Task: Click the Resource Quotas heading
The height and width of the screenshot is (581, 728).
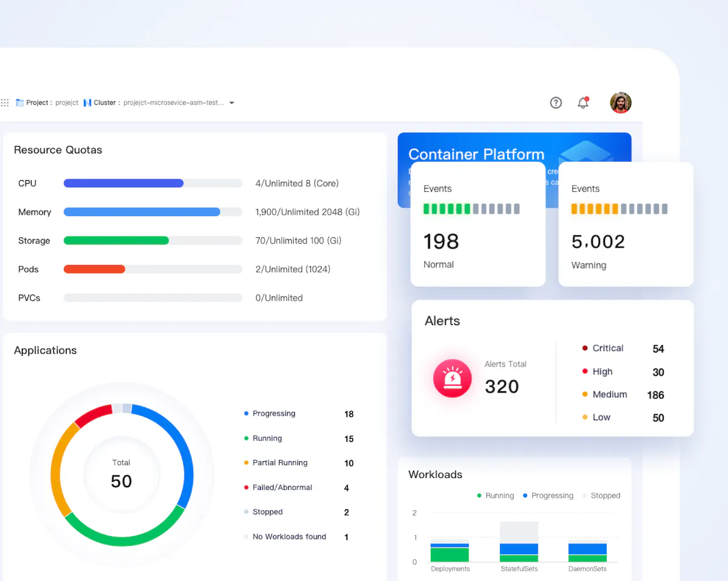Action: coord(58,150)
